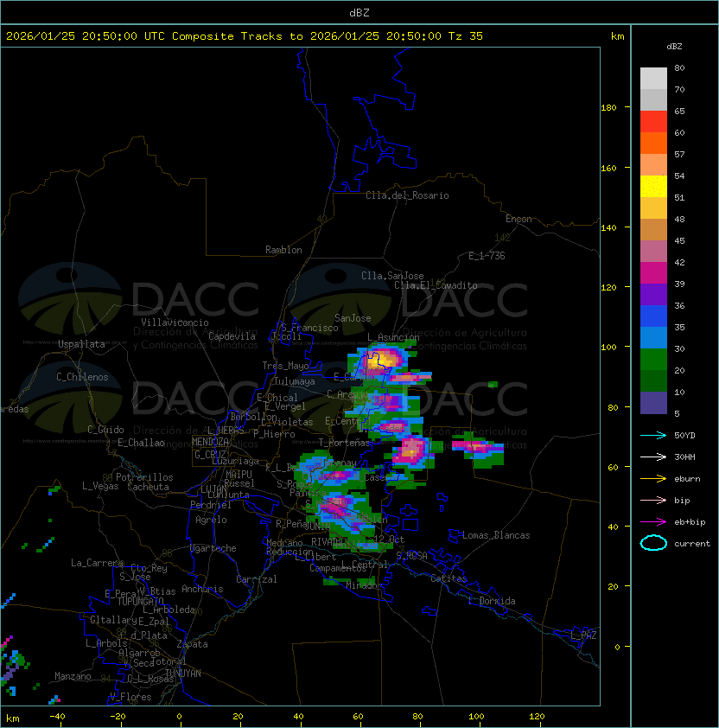Click the C_Chilenos label
The width and height of the screenshot is (719, 728).
(x=82, y=377)
